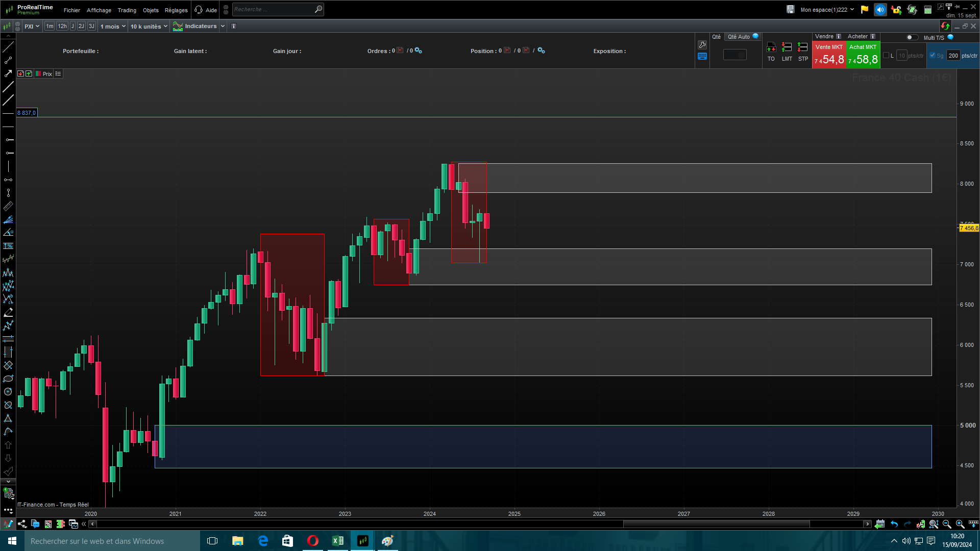This screenshot has height=551, width=980.
Task: Click the share chart icon
Action: pyautogui.click(x=22, y=524)
